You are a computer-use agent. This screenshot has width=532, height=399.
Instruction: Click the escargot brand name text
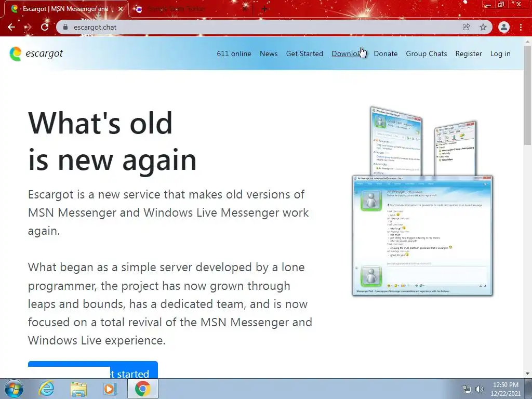coord(45,54)
